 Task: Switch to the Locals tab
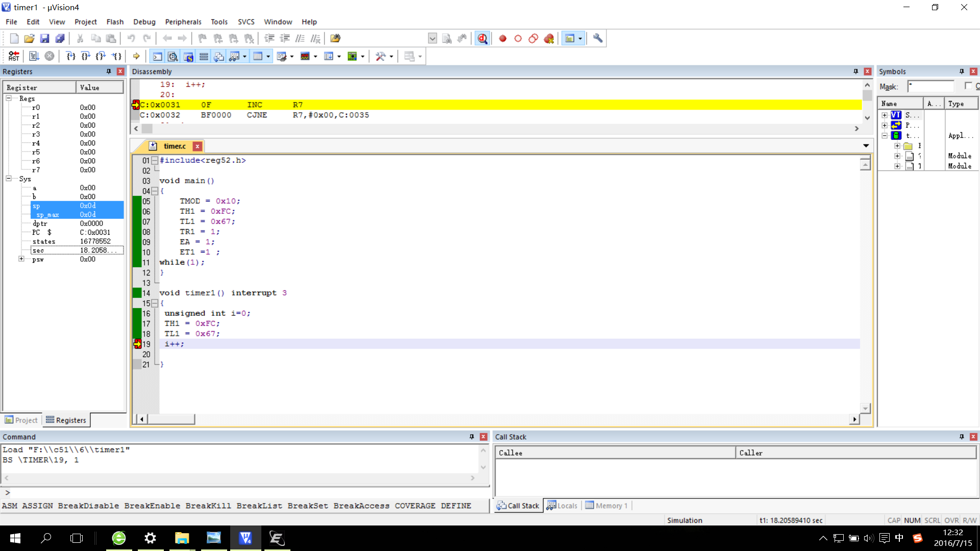(562, 506)
